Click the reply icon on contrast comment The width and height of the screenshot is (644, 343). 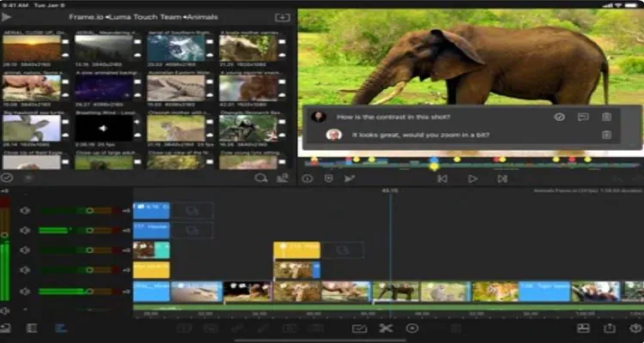[583, 117]
